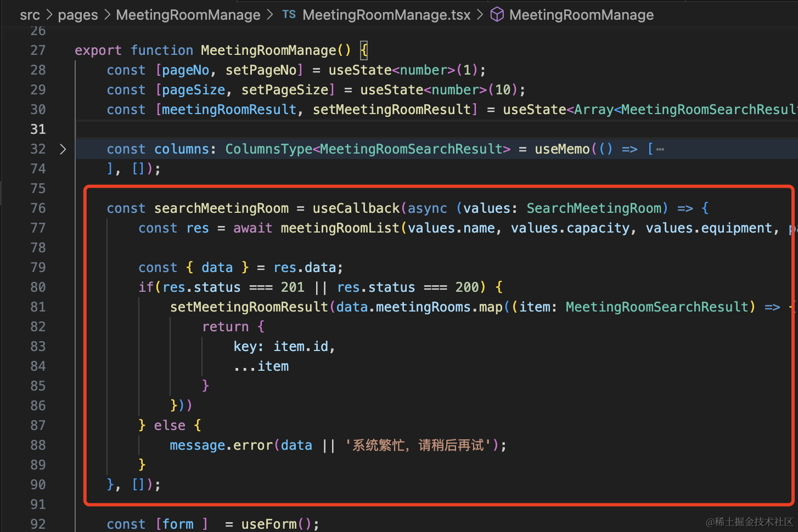
Task: Click the breadcrumb chevron right after pages
Action: pos(107,15)
